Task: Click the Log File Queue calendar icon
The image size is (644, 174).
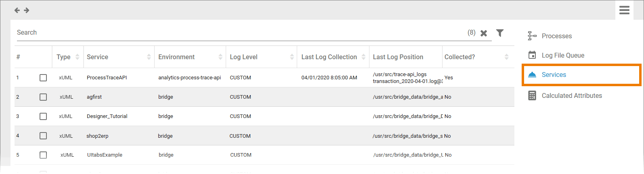Action: 532,55
